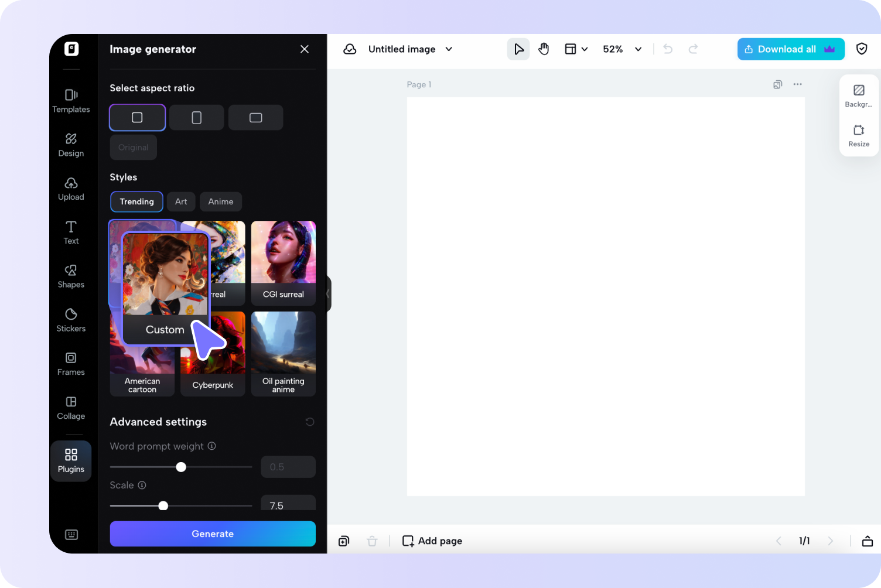The height and width of the screenshot is (588, 881).
Task: Click the shield icon in top bar
Action: tap(862, 49)
